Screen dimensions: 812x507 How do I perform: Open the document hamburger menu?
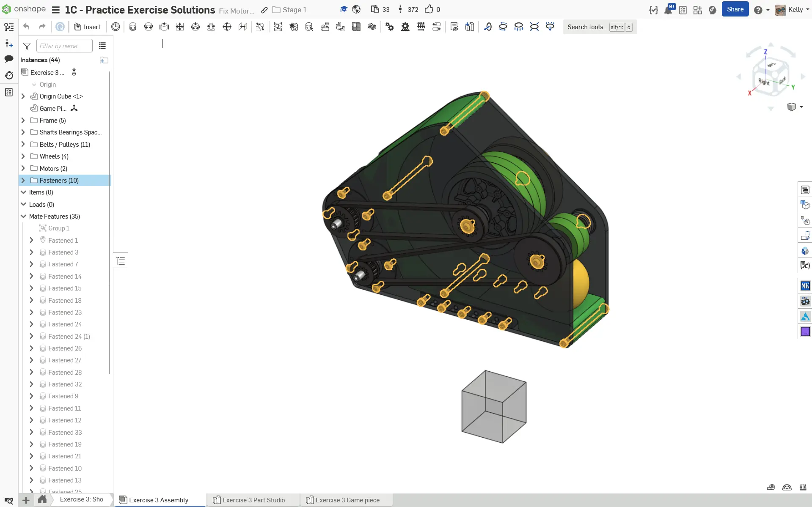tap(55, 10)
